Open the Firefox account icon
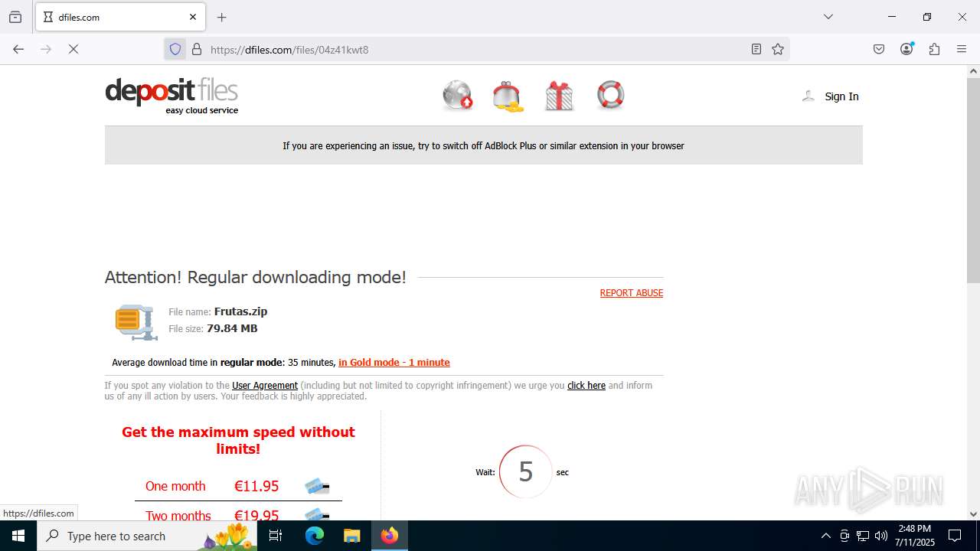Image resolution: width=980 pixels, height=551 pixels. [x=906, y=49]
